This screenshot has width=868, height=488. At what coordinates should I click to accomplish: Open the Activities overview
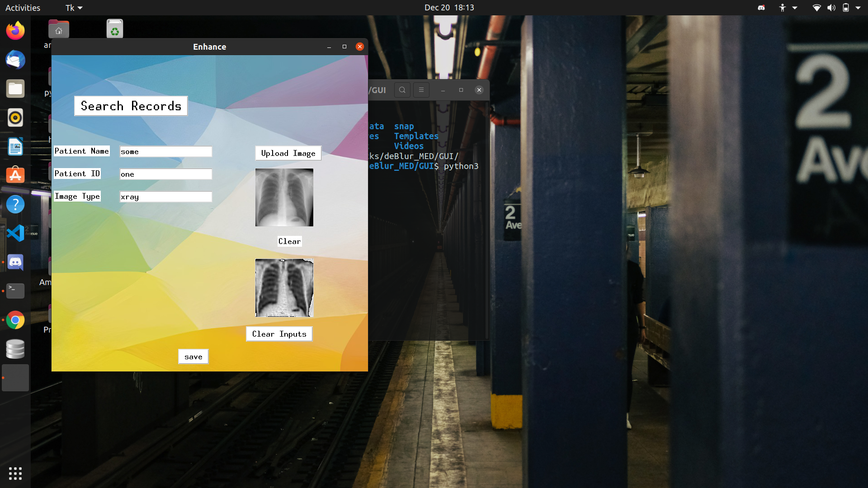(23, 8)
